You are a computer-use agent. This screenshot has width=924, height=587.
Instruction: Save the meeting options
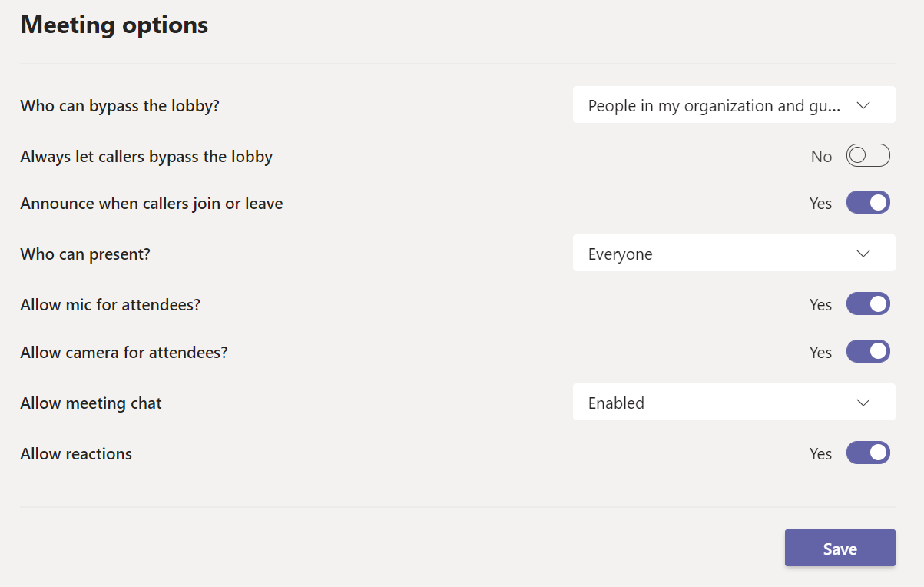point(840,549)
